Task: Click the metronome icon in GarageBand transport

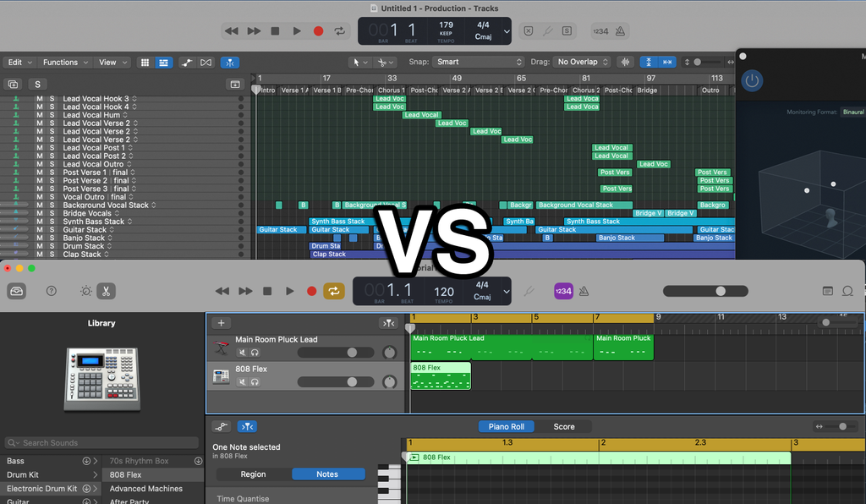Action: point(584,290)
